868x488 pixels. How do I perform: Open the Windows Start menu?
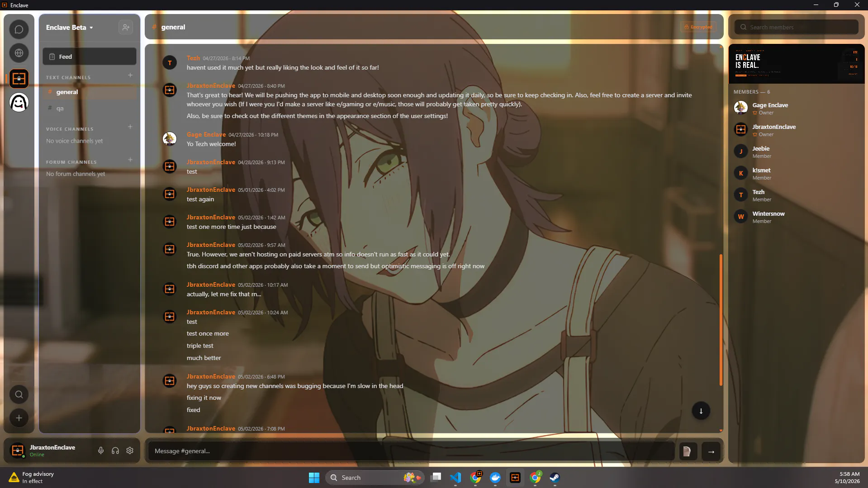point(314,478)
